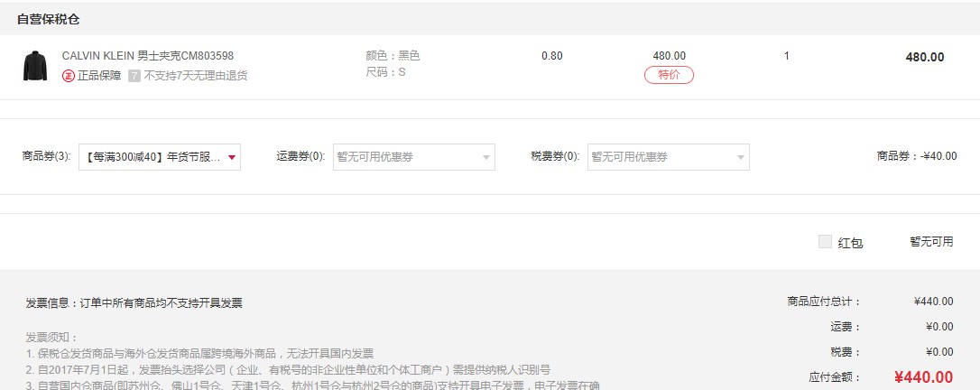The height and width of the screenshot is (390, 980).
Task: Click the gray arrow on 税费券 selector
Action: coord(741,158)
